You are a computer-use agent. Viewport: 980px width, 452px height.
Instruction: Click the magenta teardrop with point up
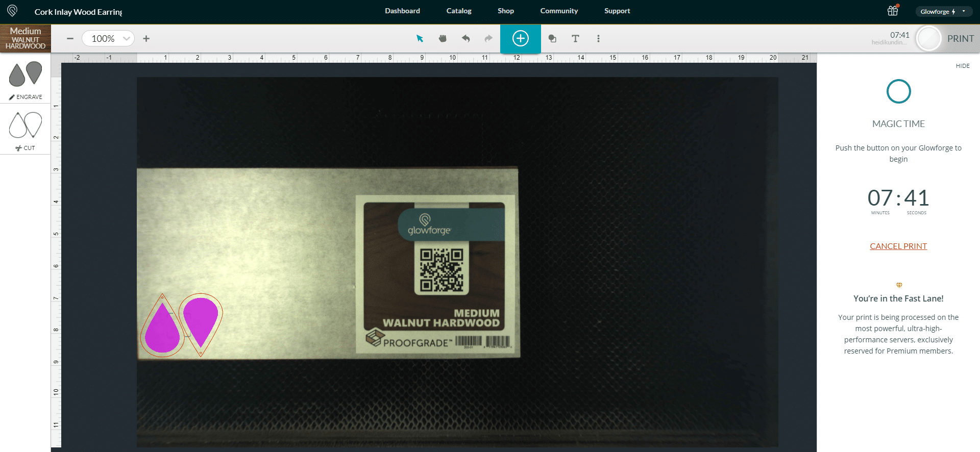pos(162,329)
